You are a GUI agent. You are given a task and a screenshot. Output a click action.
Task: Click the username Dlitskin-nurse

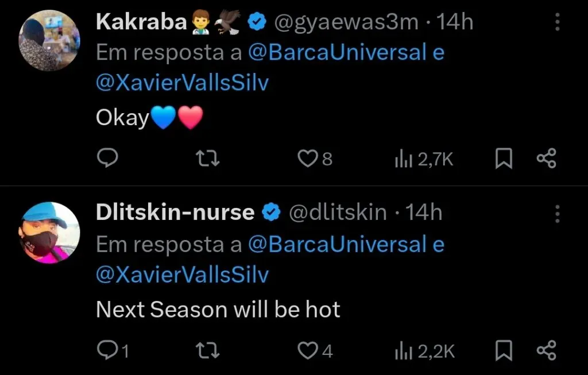(176, 212)
